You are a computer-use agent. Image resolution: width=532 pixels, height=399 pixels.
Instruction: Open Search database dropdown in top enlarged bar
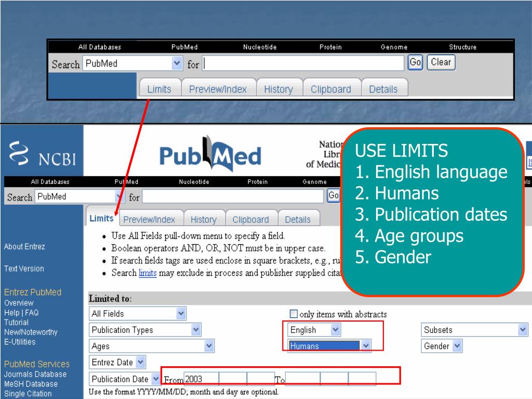133,63
